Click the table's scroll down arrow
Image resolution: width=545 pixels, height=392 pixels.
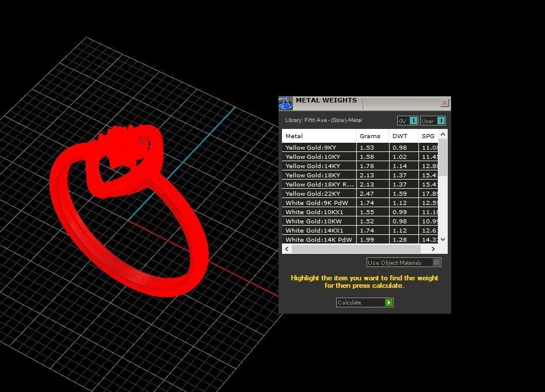coord(443,239)
